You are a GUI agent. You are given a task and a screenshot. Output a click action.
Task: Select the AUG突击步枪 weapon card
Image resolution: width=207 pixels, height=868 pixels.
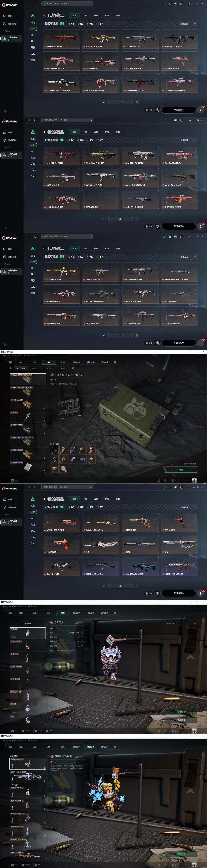coord(179,156)
